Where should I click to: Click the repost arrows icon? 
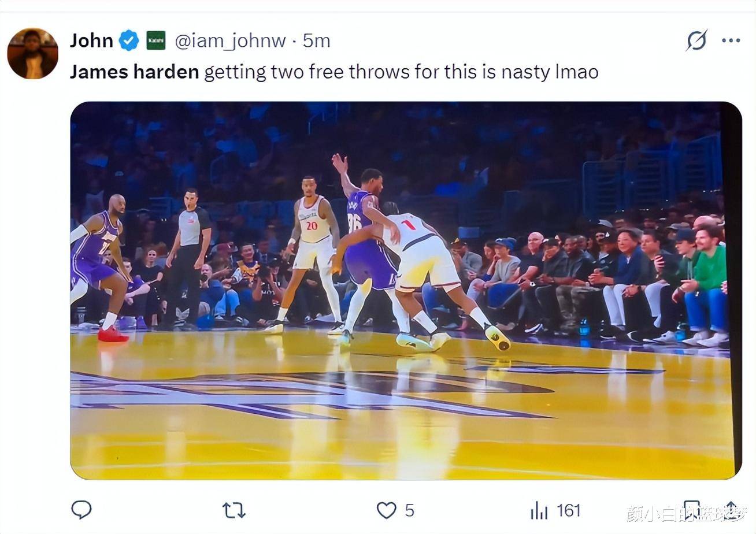click(233, 511)
